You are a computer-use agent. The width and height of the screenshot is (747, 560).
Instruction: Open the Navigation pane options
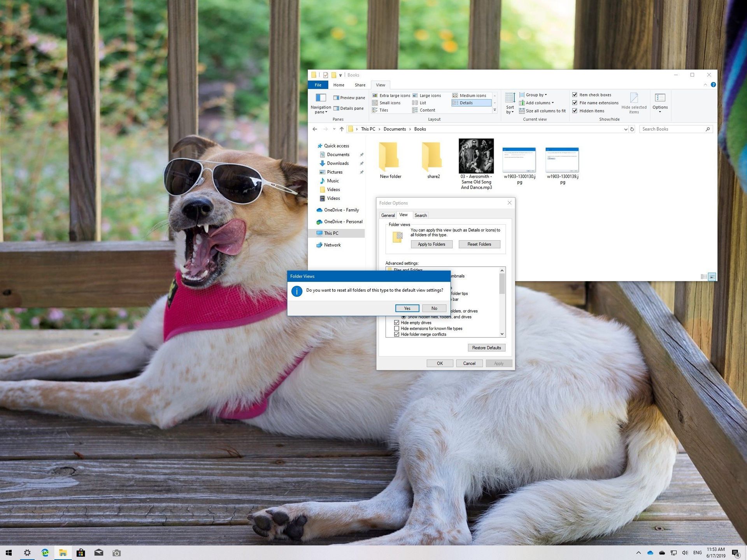click(320, 105)
